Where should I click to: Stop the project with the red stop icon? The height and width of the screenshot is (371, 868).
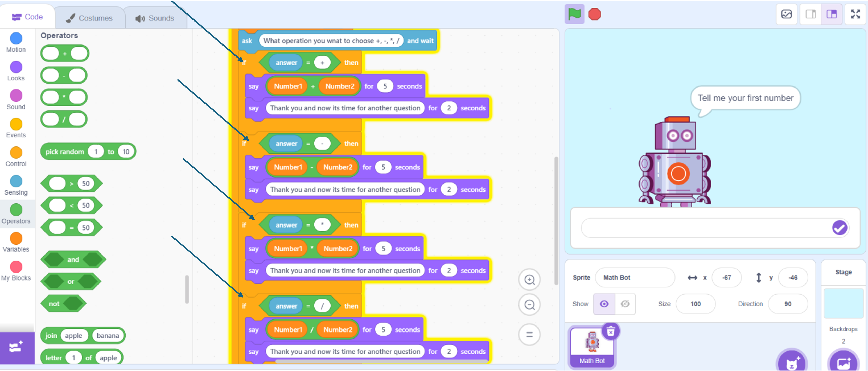coord(595,14)
